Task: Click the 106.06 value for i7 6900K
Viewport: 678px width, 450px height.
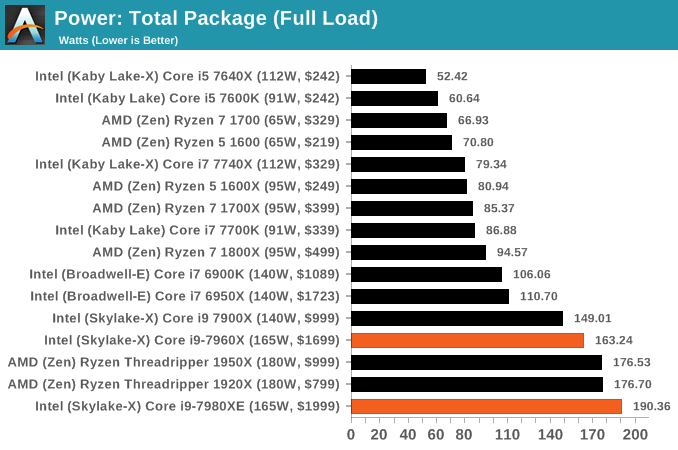Action: pyautogui.click(x=532, y=274)
